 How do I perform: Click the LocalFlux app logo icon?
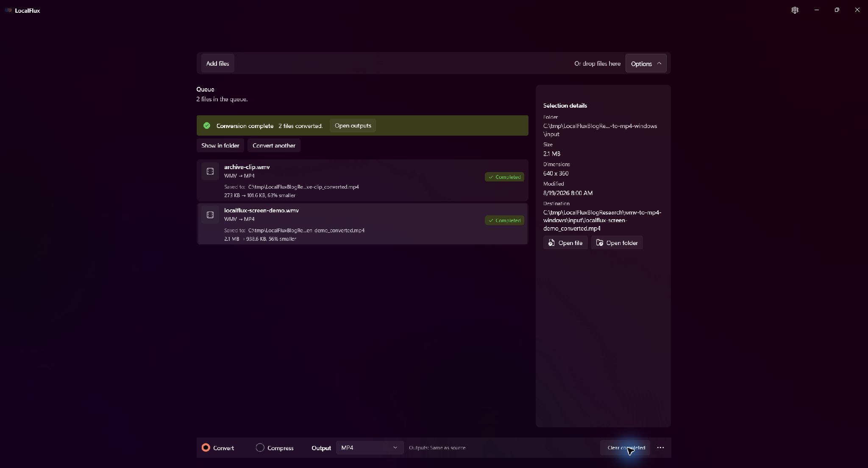click(x=8, y=10)
